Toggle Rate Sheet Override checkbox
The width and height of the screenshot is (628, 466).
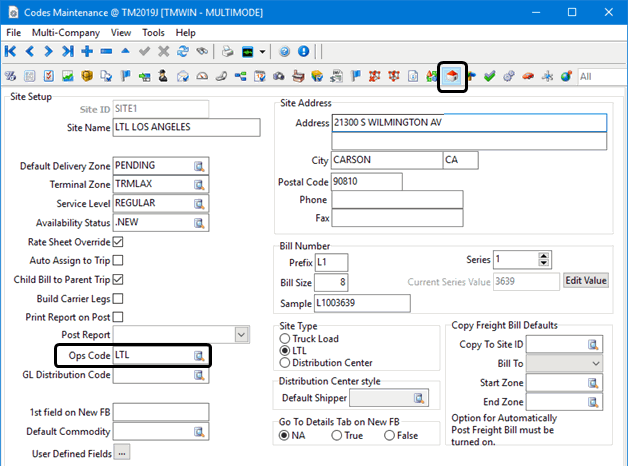click(x=118, y=242)
